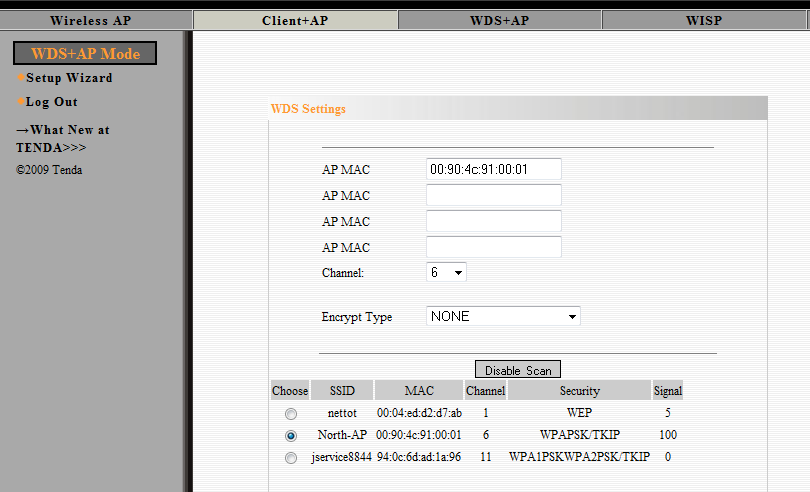Click the fourth empty AP MAC field
This screenshot has height=492, width=810.
point(494,247)
